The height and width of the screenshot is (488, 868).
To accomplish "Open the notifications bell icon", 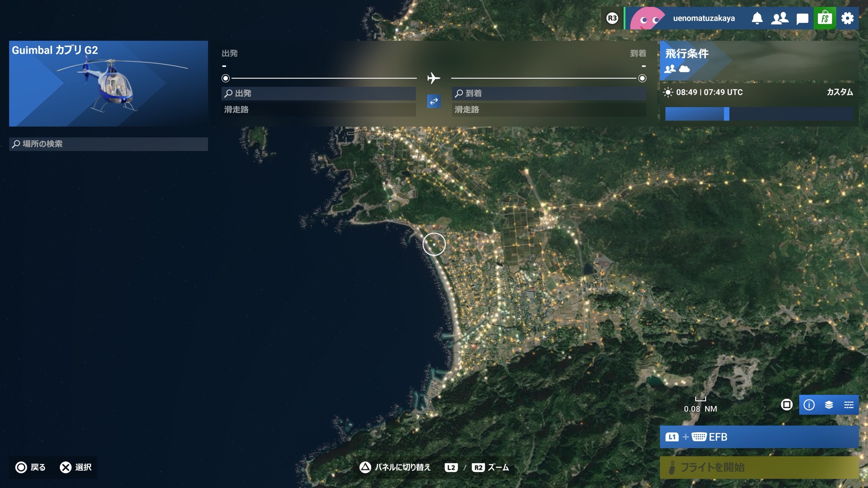I will tap(757, 18).
